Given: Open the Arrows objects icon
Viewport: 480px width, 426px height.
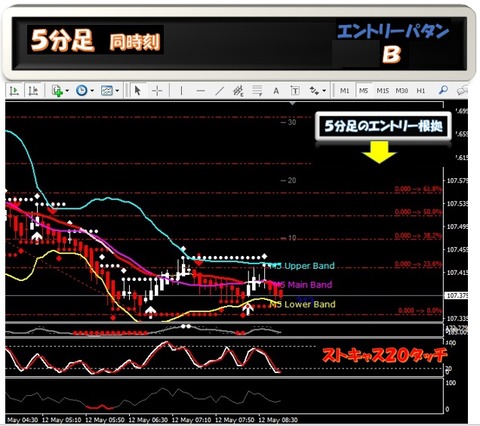Looking at the screenshot, I should click(314, 90).
